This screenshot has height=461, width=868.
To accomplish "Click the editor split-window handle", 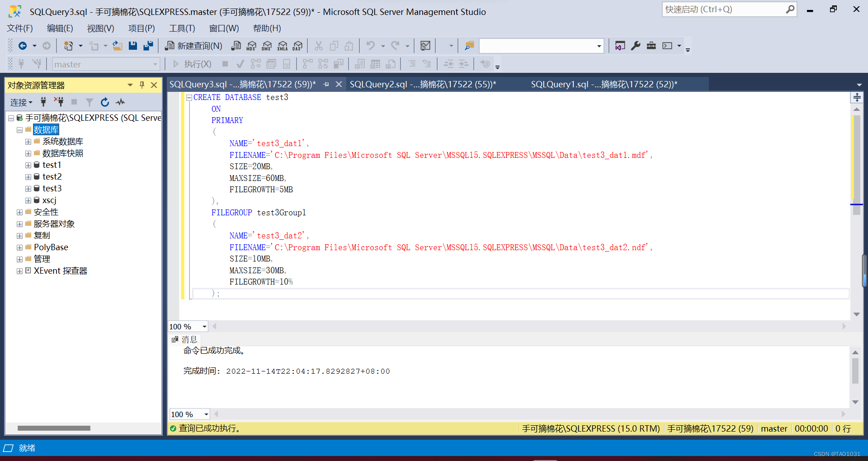I will point(857,97).
